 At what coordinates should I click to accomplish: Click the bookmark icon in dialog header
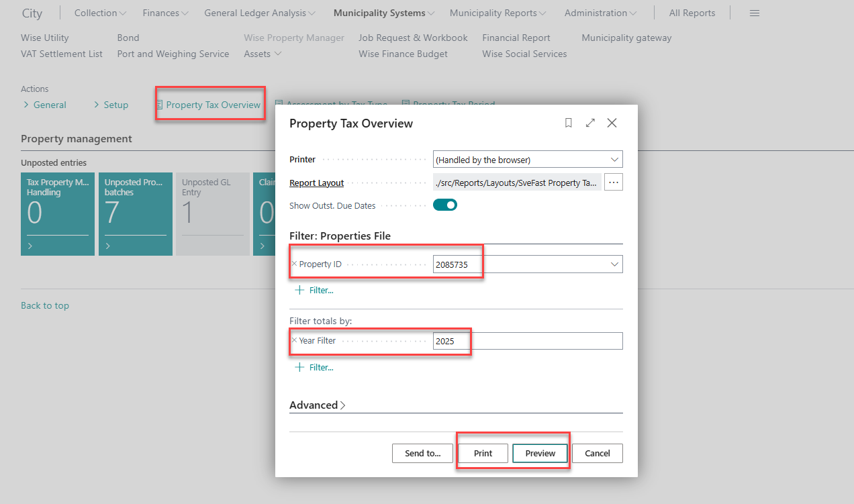pyautogui.click(x=569, y=123)
